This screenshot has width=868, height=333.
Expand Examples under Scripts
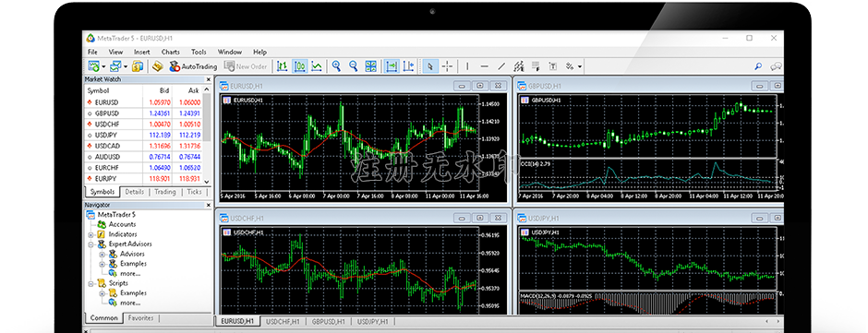coord(102,293)
